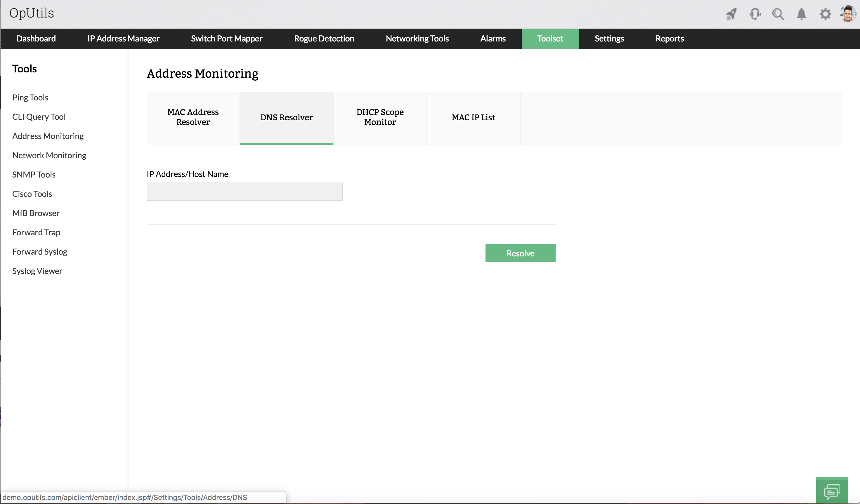Click the magnifier search icon

778,14
